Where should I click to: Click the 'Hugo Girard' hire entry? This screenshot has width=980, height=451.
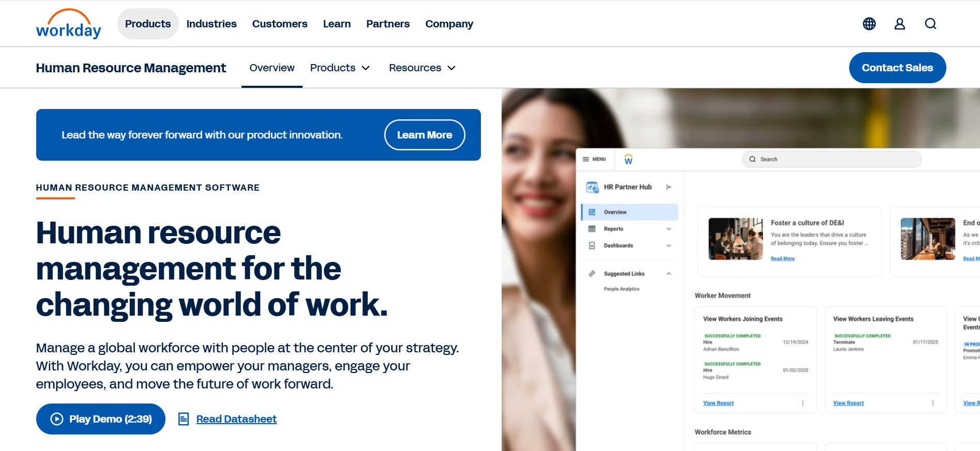tap(716, 377)
